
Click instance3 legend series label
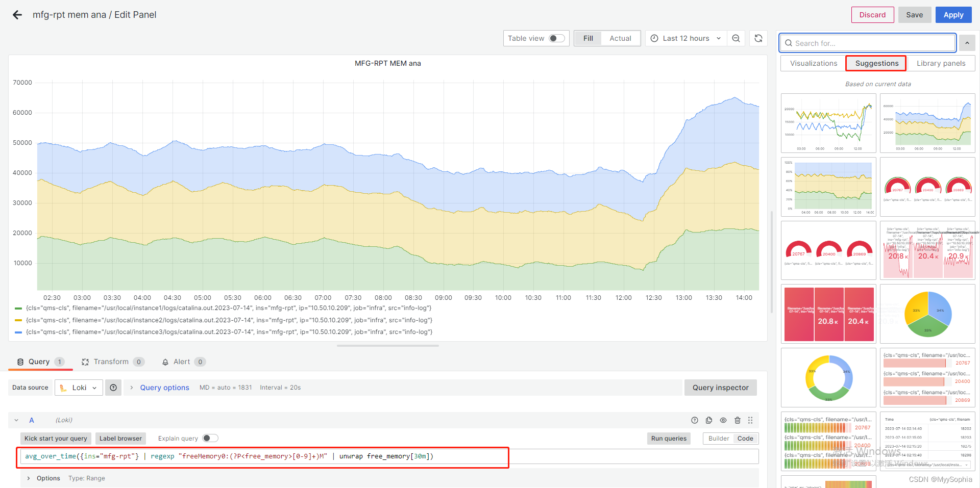[229, 332]
